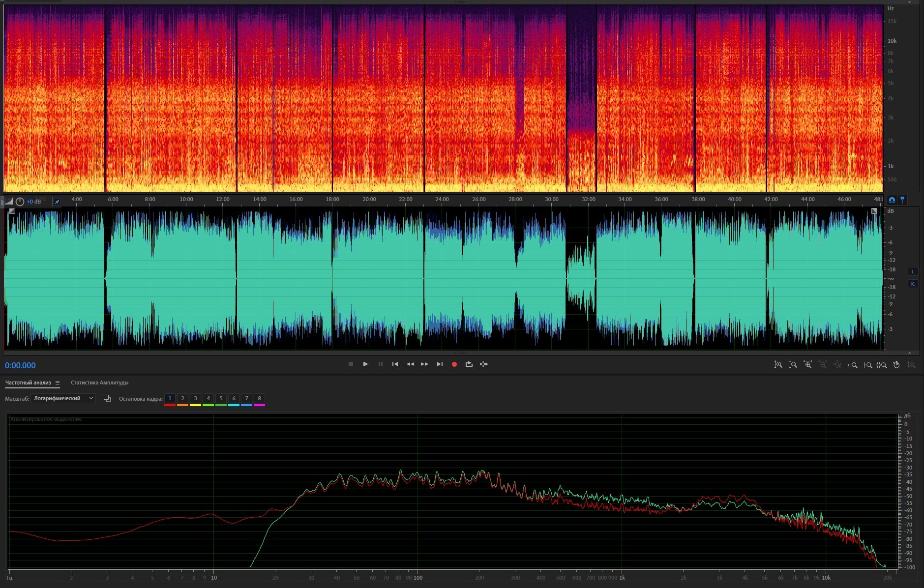The height and width of the screenshot is (588, 924).
Task: Toggle the left channel L button
Action: pos(913,272)
